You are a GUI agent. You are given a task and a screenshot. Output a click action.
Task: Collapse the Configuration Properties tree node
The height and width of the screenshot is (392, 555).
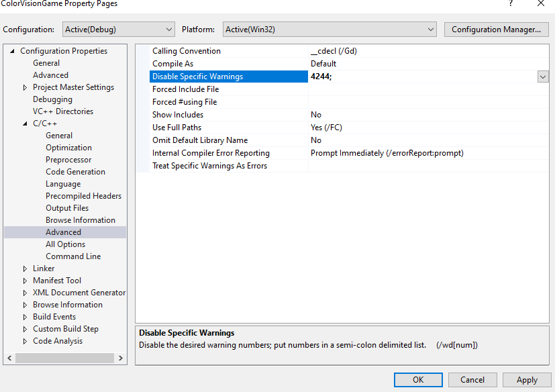pos(12,51)
